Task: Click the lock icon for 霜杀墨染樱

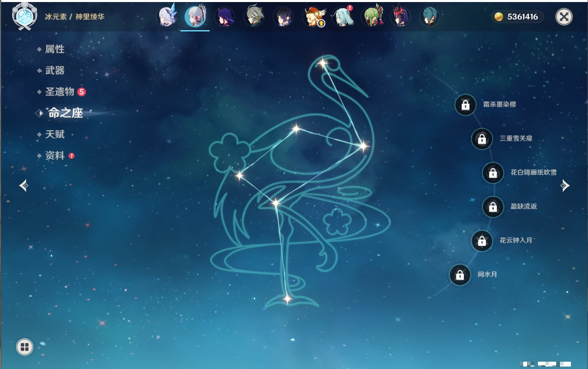Action: pyautogui.click(x=465, y=105)
